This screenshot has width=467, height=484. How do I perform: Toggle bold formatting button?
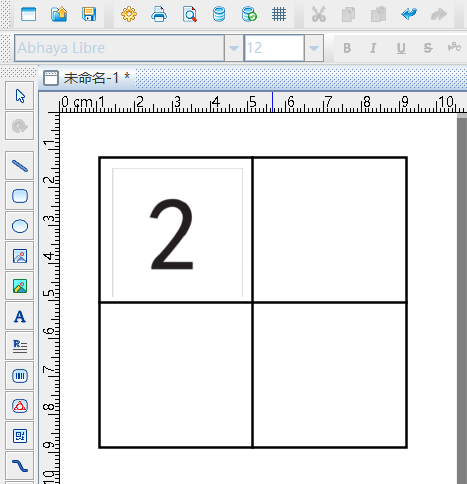[x=347, y=48]
